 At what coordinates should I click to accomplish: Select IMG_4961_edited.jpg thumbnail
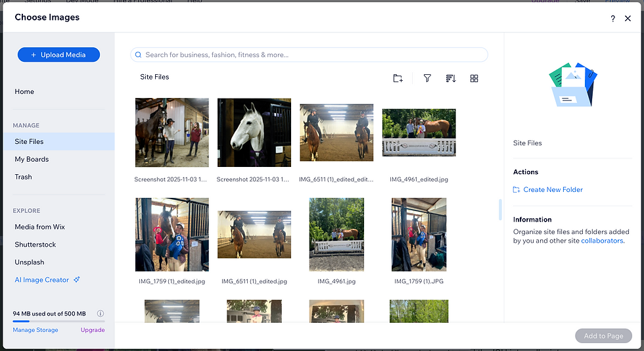(x=419, y=132)
